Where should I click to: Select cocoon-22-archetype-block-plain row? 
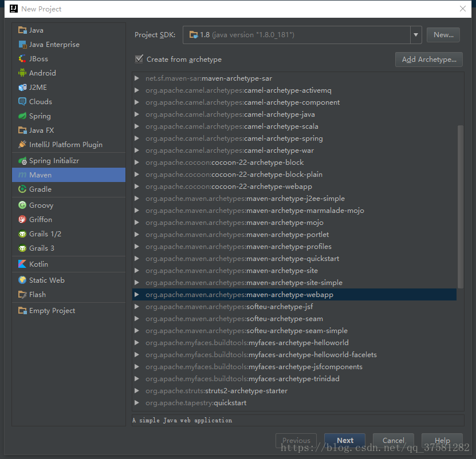[294, 175]
